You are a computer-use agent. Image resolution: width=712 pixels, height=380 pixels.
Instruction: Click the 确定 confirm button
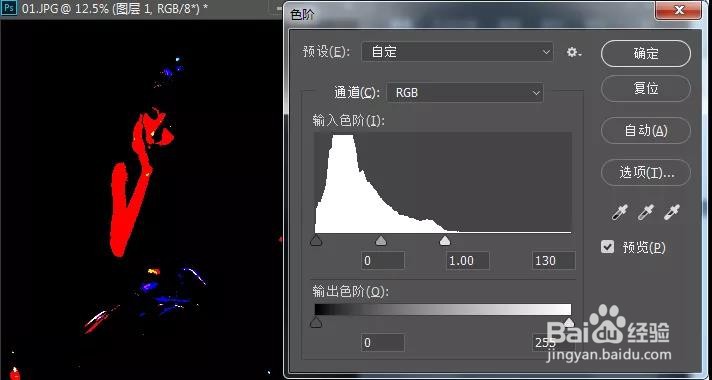pos(646,54)
